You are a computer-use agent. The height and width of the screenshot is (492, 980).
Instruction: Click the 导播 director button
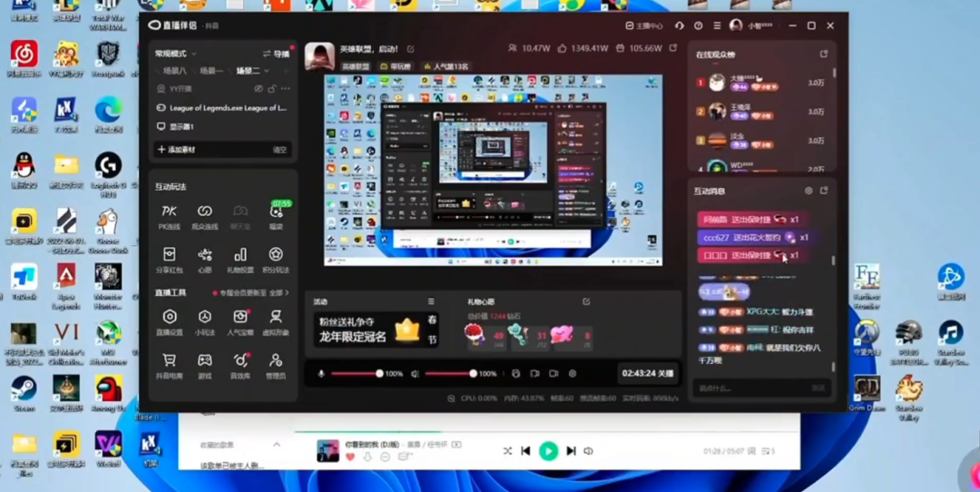tap(276, 54)
